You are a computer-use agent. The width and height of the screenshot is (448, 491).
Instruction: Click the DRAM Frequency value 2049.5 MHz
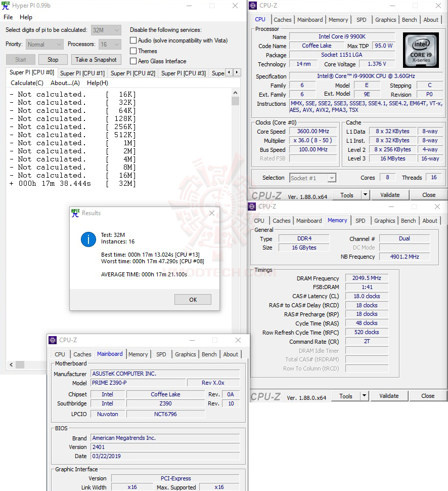point(367,278)
